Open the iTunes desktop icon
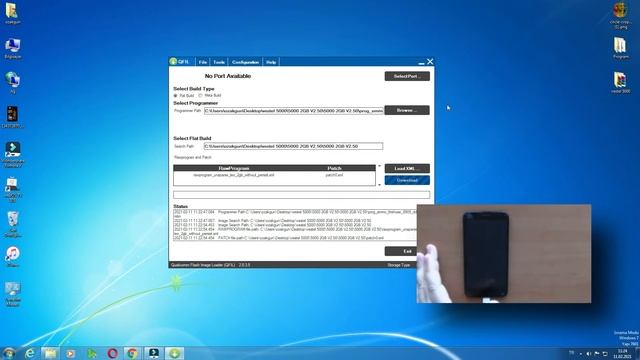Screen dimensions: 640x360 (x=13, y=256)
